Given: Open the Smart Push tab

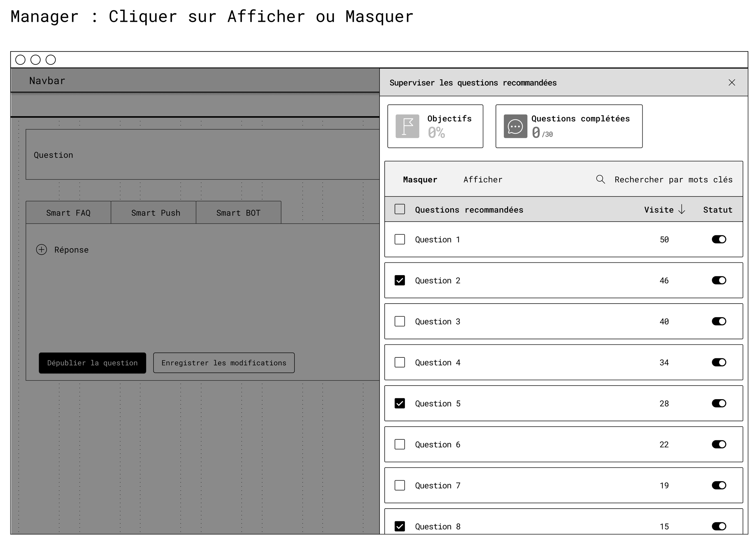Looking at the screenshot, I should coord(153,213).
